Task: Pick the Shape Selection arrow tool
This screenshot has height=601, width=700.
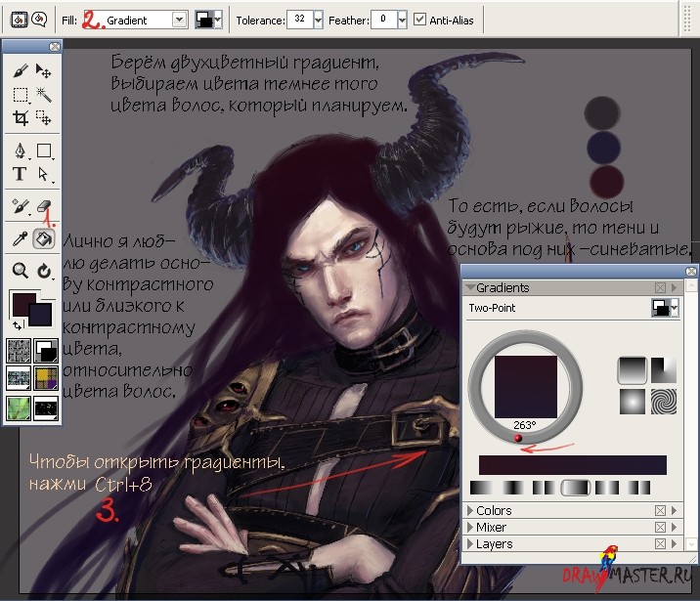Action: (x=44, y=174)
